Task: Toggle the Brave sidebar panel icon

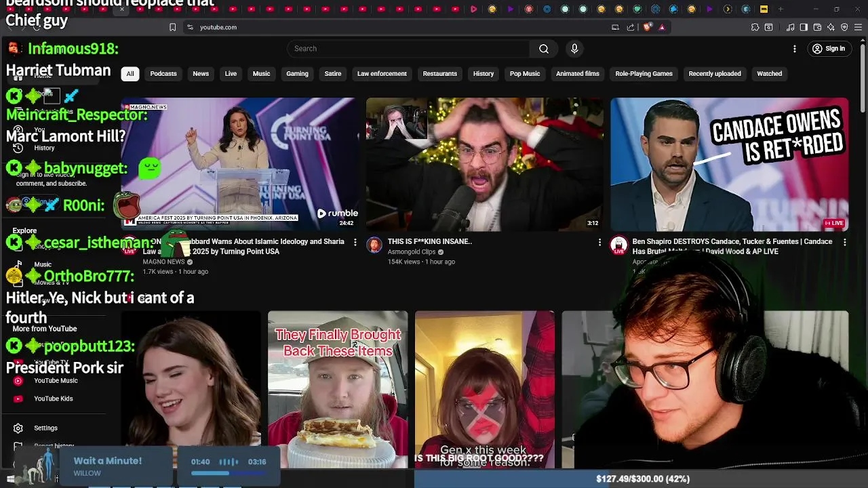Action: 804,27
